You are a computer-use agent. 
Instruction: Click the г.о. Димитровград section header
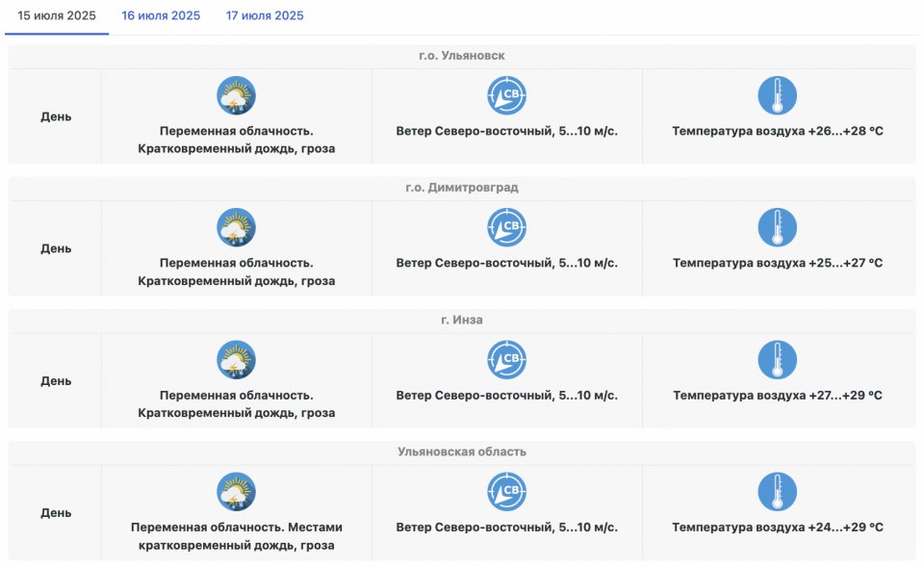pos(462,188)
